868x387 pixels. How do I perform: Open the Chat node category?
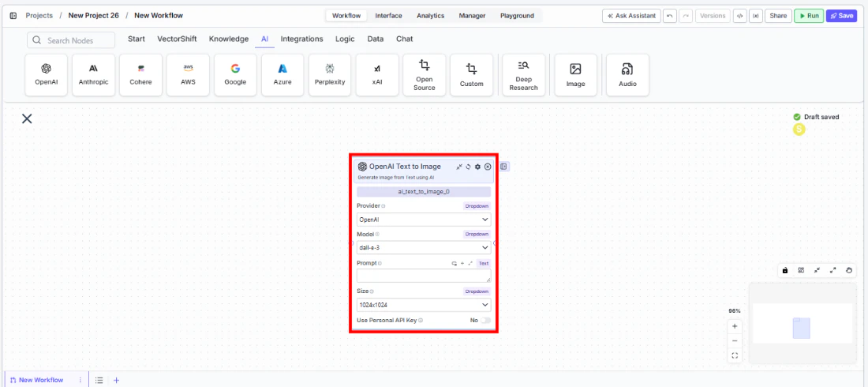(404, 39)
